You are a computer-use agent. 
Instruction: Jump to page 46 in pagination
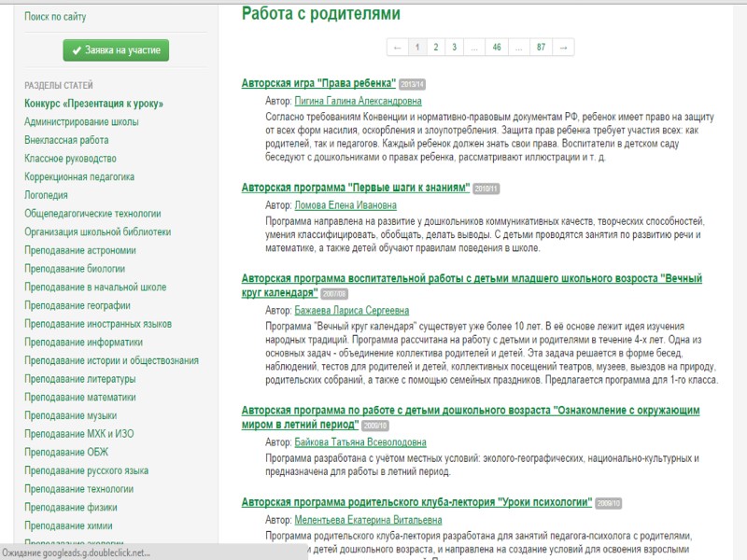click(x=497, y=48)
